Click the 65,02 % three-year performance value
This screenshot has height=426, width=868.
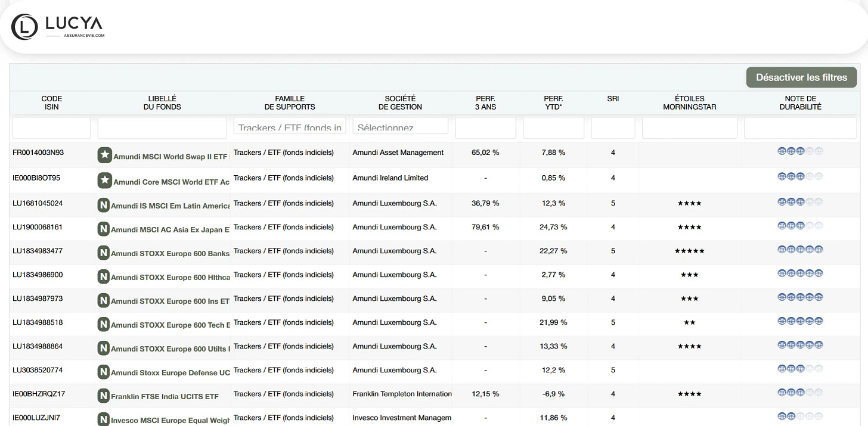coord(485,153)
